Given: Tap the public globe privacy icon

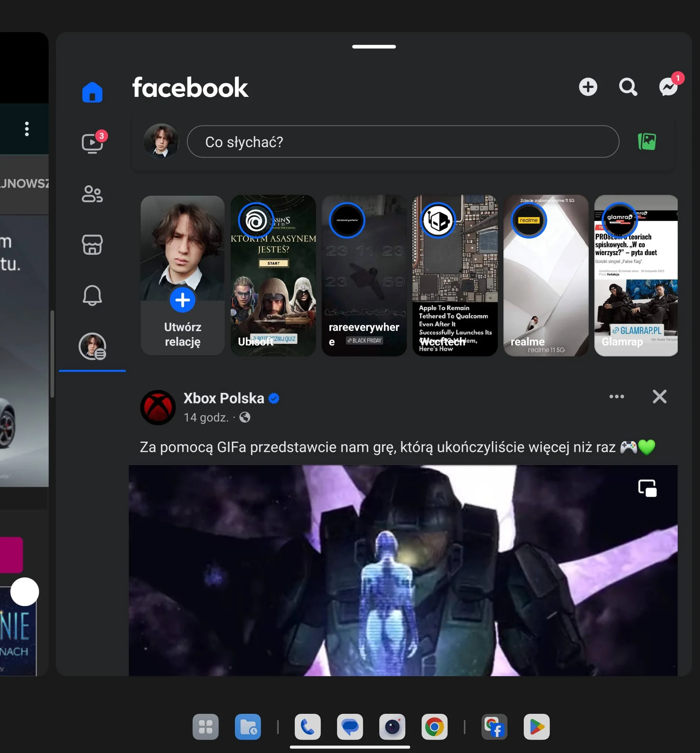Looking at the screenshot, I should click(x=245, y=418).
